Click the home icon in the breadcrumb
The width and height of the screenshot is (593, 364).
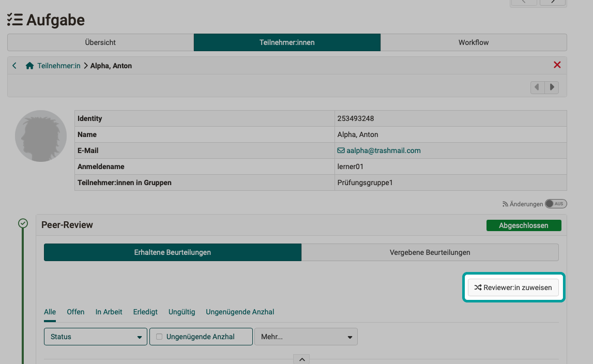29,66
